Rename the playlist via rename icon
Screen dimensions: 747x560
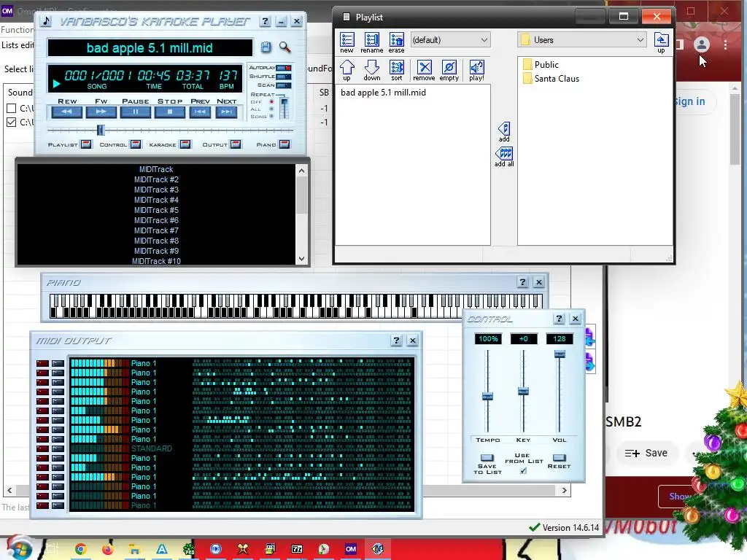(371, 42)
